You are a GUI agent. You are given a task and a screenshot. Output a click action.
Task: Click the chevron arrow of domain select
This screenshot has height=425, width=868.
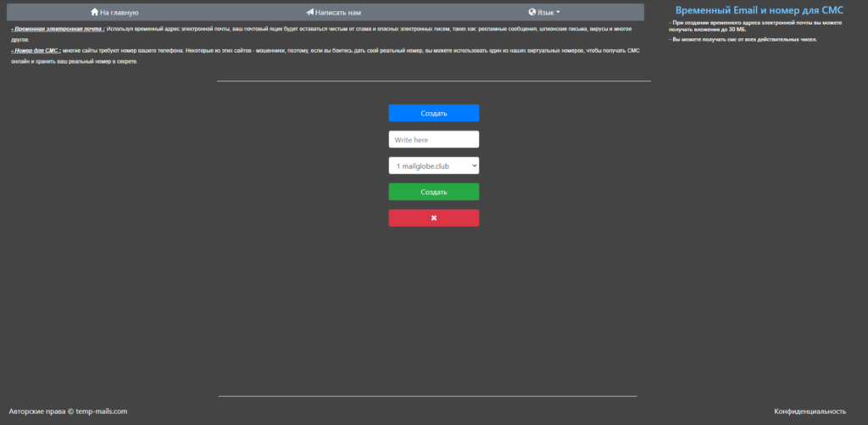pos(472,165)
